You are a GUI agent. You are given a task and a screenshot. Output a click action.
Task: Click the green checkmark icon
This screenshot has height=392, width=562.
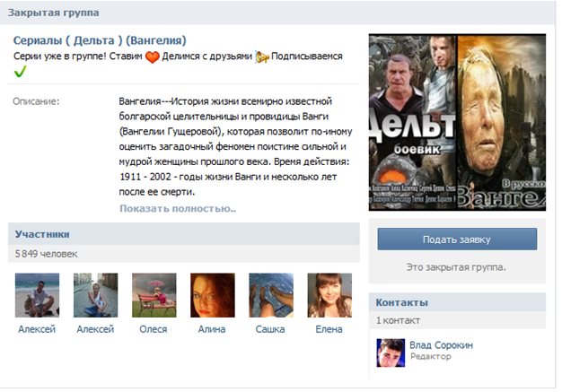click(20, 72)
